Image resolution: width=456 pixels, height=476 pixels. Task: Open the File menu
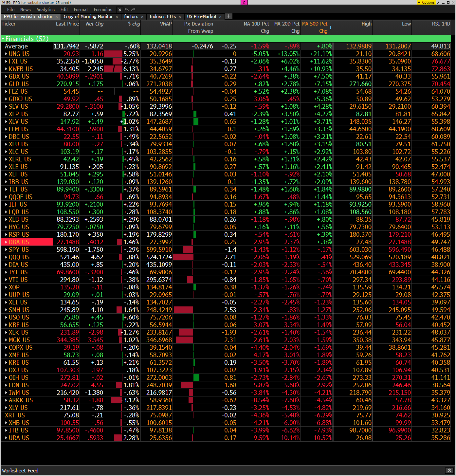(11, 9)
